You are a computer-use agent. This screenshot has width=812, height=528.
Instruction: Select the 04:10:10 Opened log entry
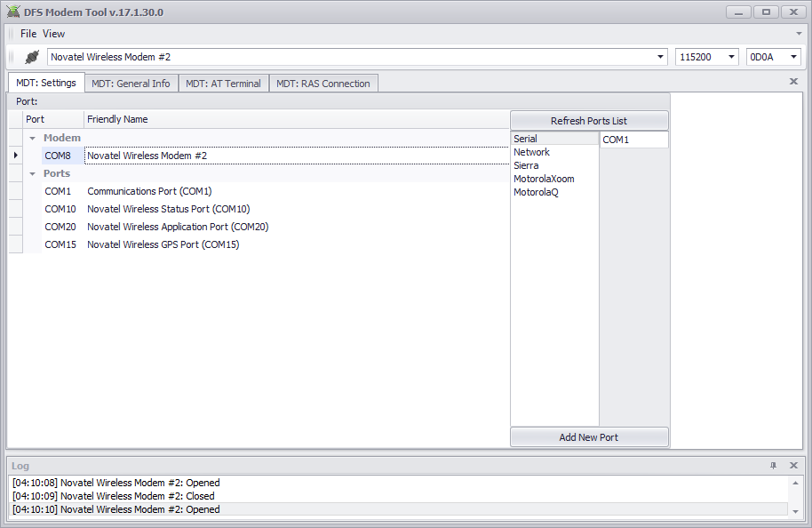(x=399, y=509)
